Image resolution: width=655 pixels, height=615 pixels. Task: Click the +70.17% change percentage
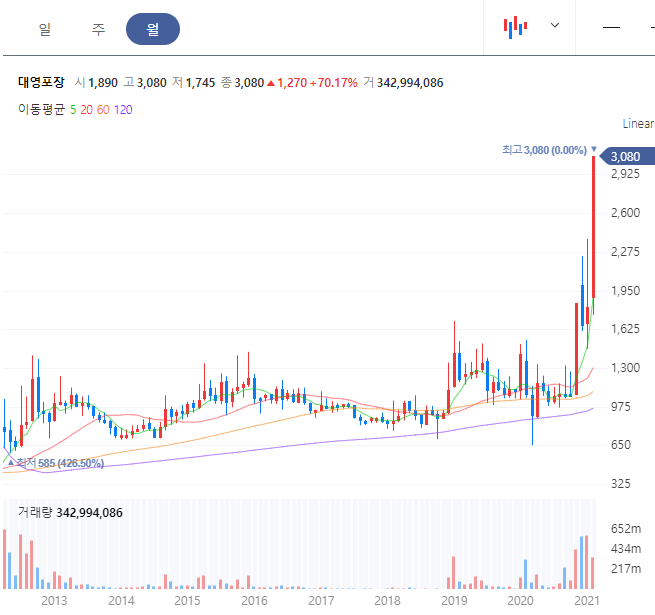[333, 83]
